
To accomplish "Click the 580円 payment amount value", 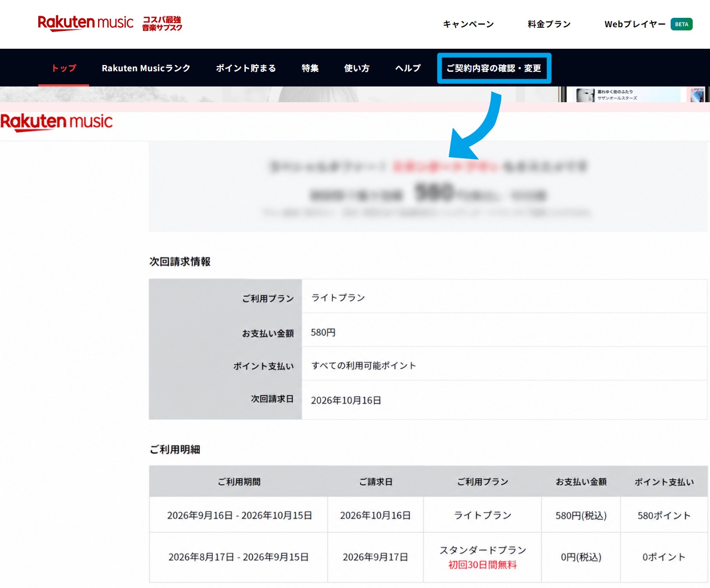I will tap(323, 332).
